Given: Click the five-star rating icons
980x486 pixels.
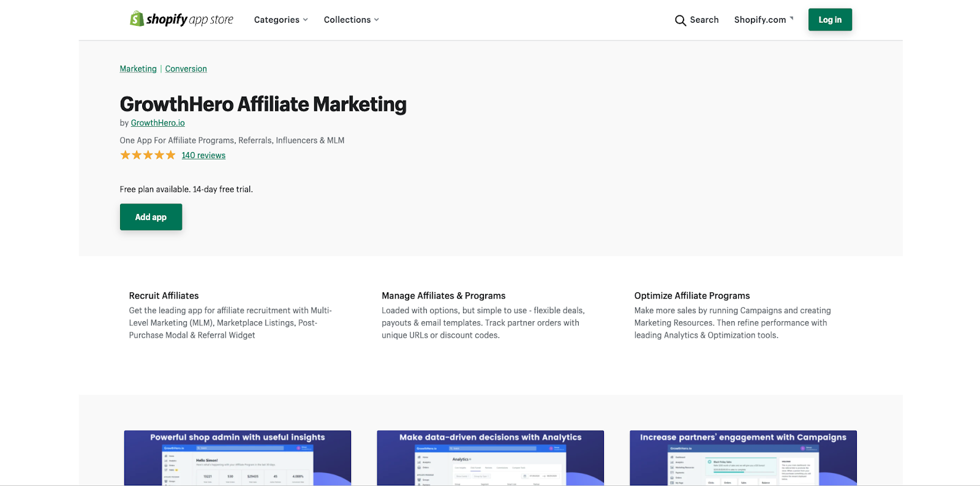Looking at the screenshot, I should (x=148, y=155).
